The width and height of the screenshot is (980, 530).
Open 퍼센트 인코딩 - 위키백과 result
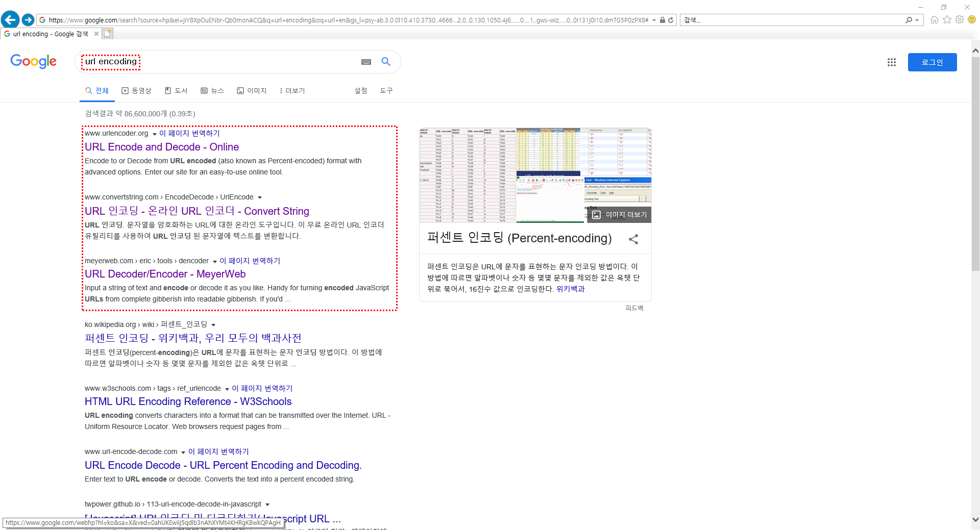(193, 338)
